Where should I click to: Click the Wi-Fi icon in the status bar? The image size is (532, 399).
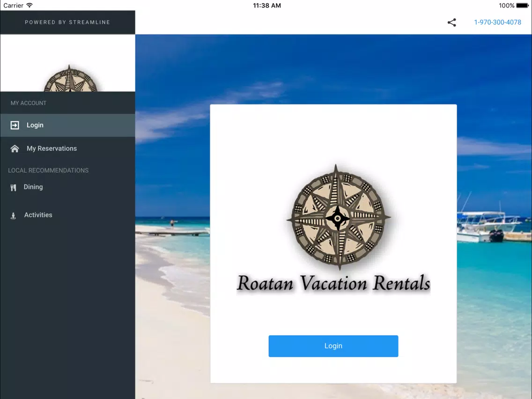30,6
